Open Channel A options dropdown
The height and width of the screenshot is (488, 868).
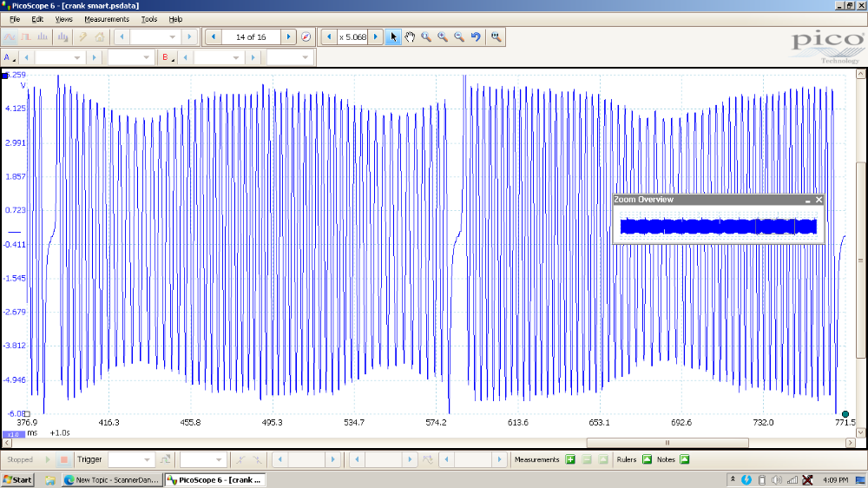(x=9, y=57)
